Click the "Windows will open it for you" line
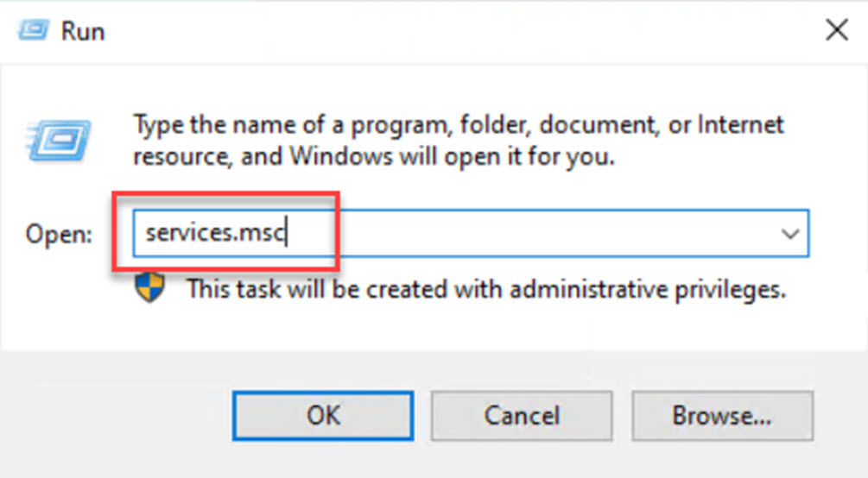 (373, 158)
